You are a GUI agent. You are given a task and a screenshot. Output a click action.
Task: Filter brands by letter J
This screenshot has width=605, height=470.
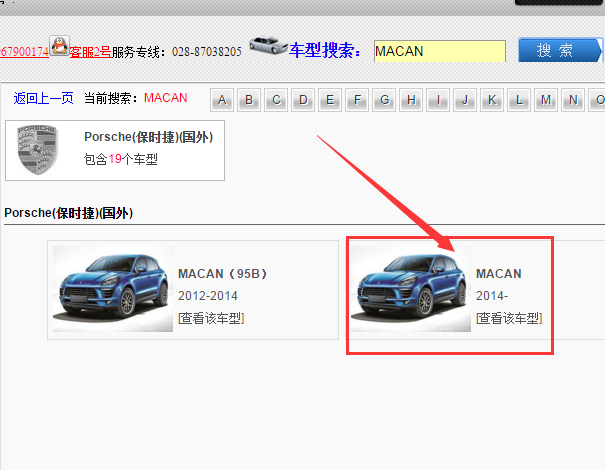(465, 100)
